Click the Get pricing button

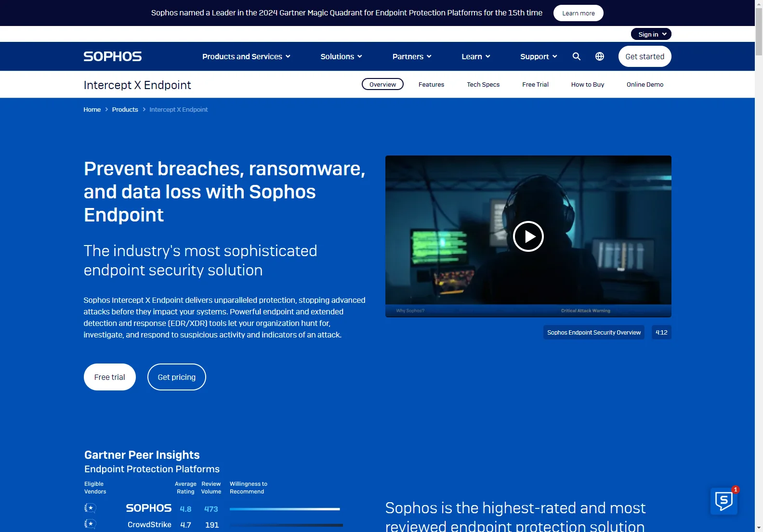pyautogui.click(x=177, y=377)
